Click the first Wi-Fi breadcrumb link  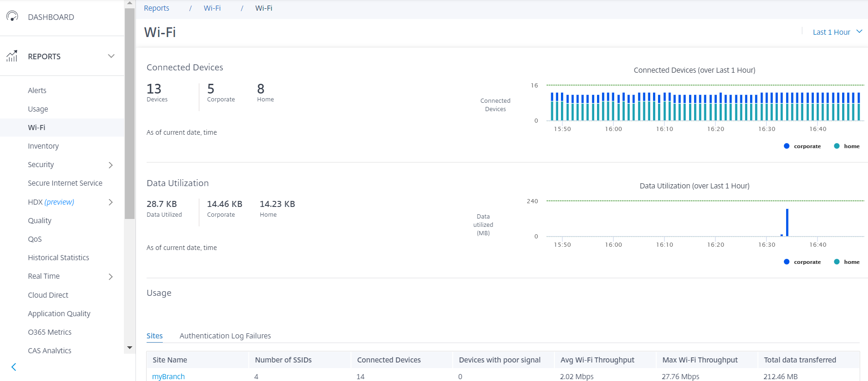[212, 8]
